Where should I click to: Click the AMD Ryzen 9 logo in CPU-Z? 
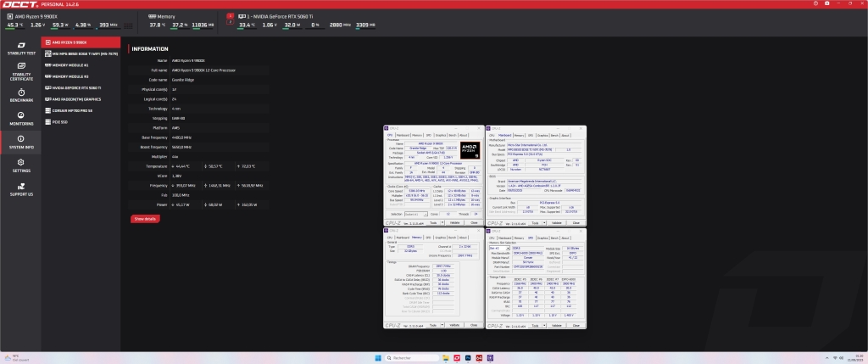470,151
